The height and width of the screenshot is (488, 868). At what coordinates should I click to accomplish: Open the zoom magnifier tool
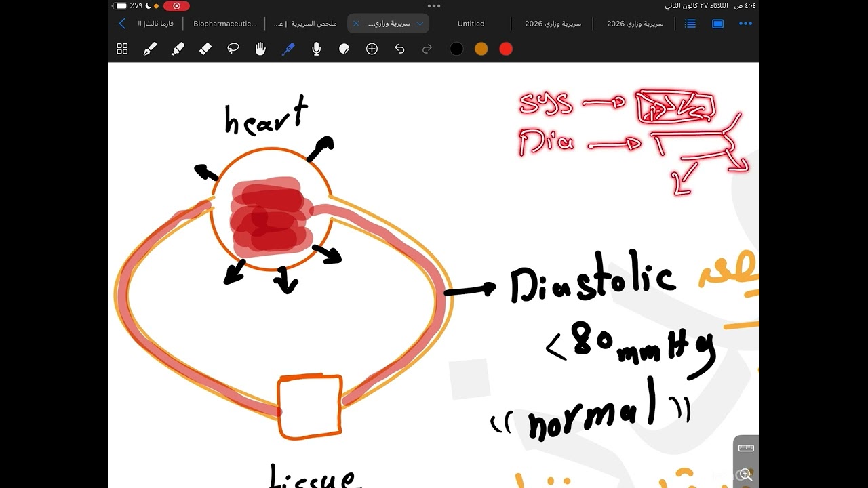point(746,474)
